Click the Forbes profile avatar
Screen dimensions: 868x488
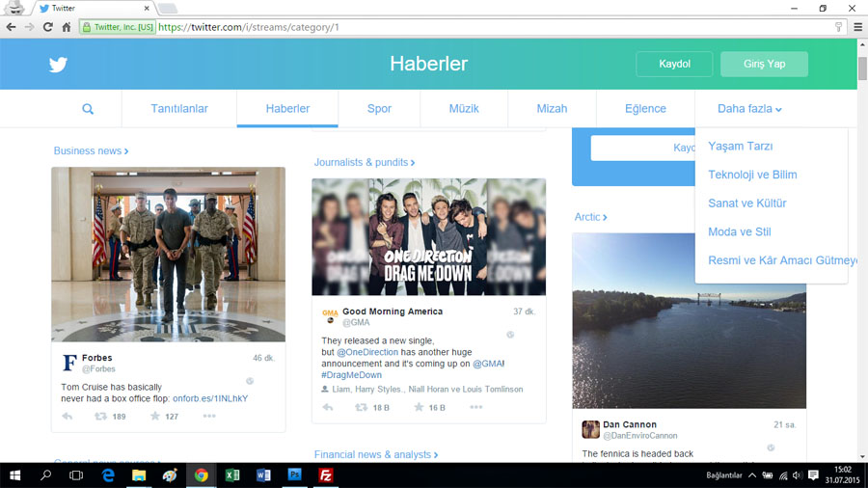pos(69,363)
